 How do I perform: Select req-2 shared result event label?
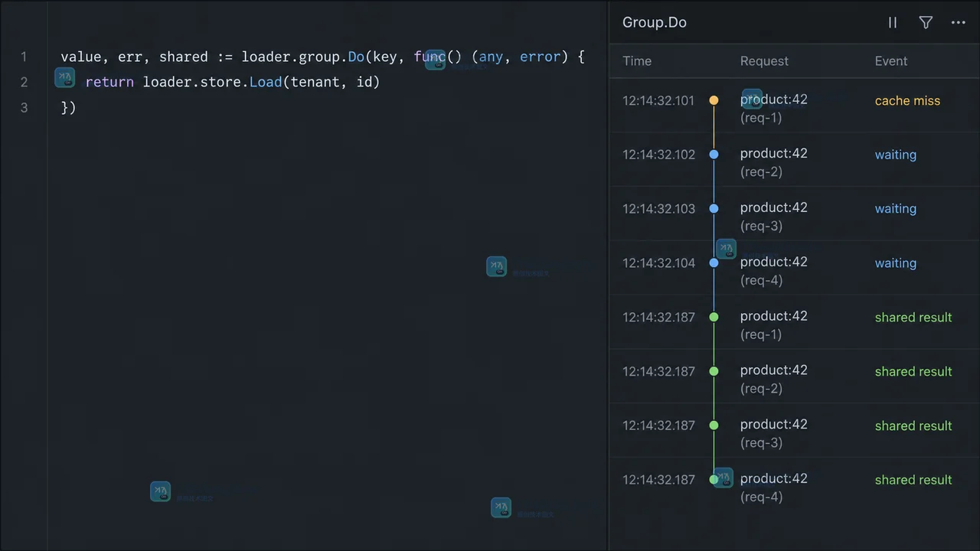click(913, 372)
